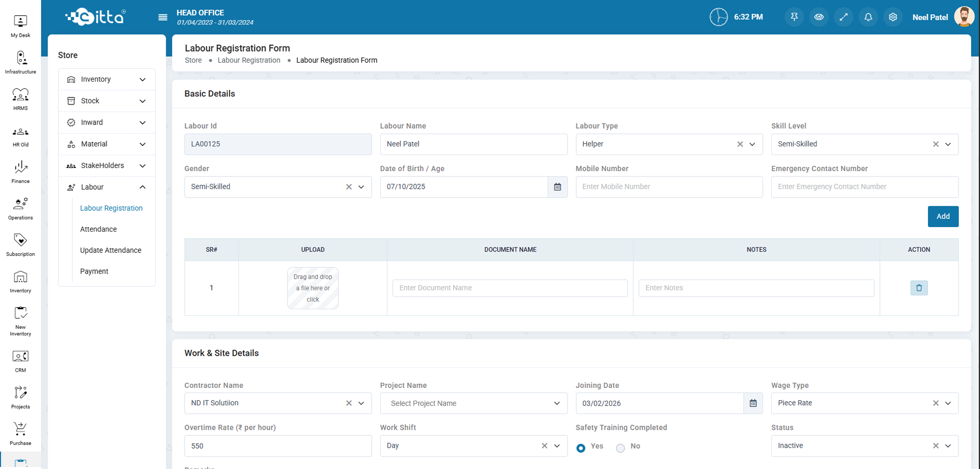Click the Mobile Number input field
980x469 pixels.
pyautogui.click(x=669, y=187)
